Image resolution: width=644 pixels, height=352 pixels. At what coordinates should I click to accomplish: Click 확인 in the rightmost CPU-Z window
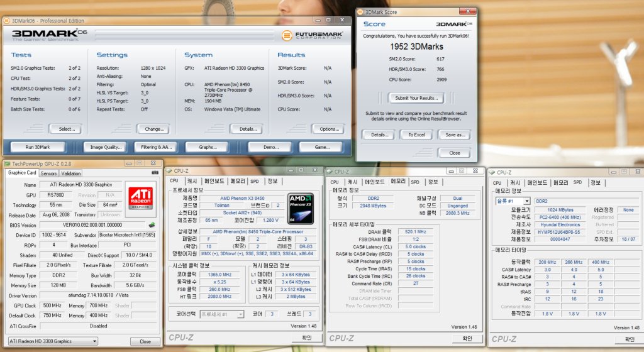(629, 339)
